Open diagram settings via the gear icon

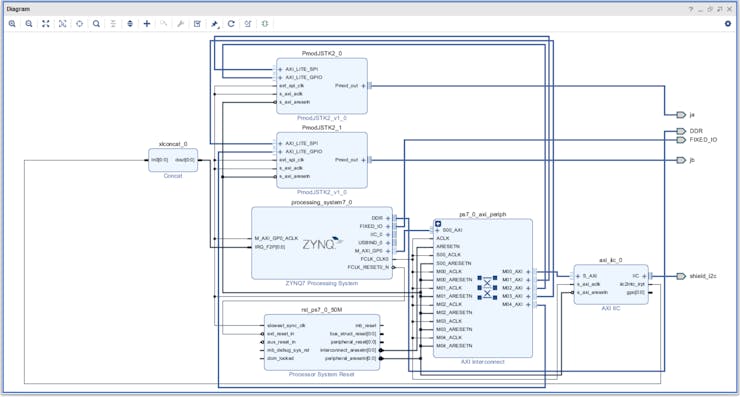(x=727, y=24)
